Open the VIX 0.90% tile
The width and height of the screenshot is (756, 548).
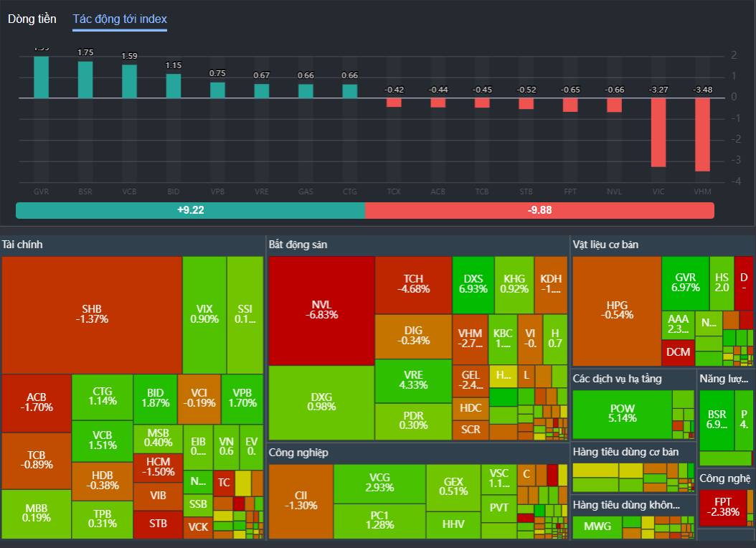click(x=204, y=315)
